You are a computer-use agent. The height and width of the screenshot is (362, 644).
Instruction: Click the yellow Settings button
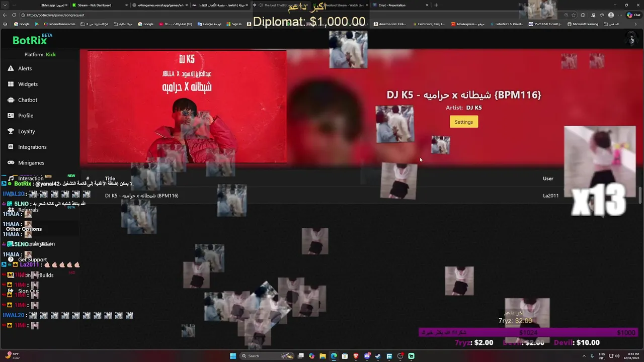464,122
